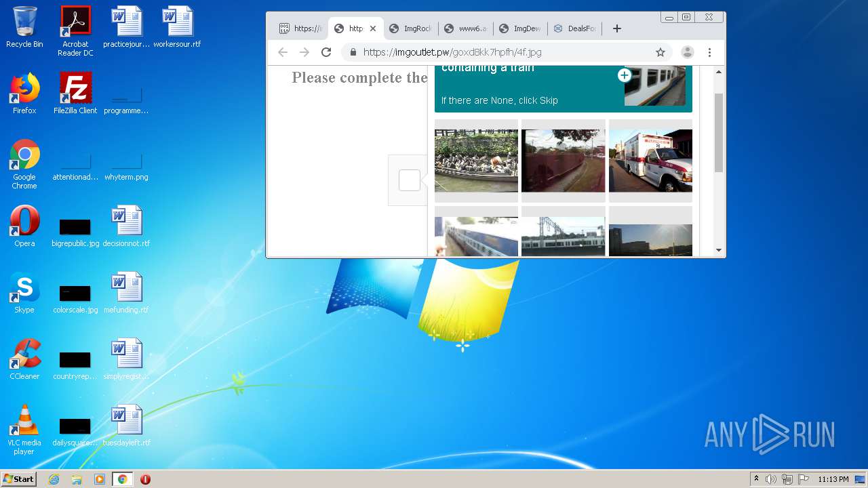Viewport: 868px width, 488px height.
Task: Maximize the Chrome window
Action: point(686,17)
